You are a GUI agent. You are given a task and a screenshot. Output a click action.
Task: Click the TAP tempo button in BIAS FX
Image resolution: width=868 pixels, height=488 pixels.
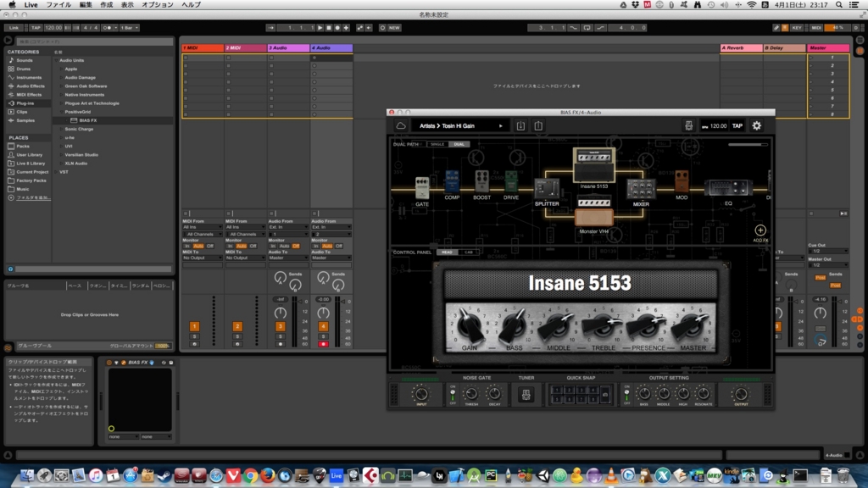737,126
